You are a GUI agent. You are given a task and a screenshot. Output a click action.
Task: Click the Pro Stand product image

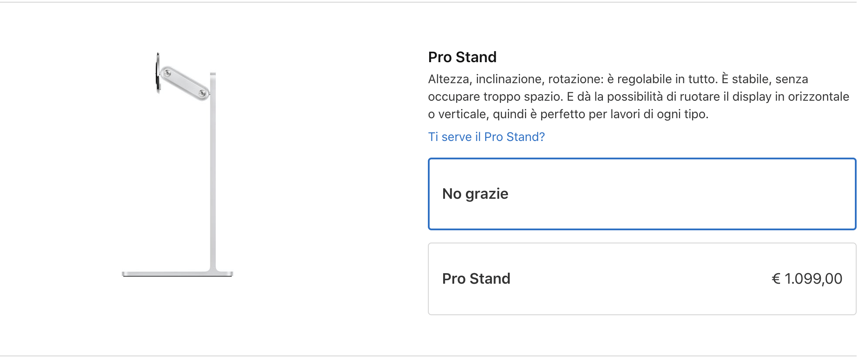click(x=177, y=164)
